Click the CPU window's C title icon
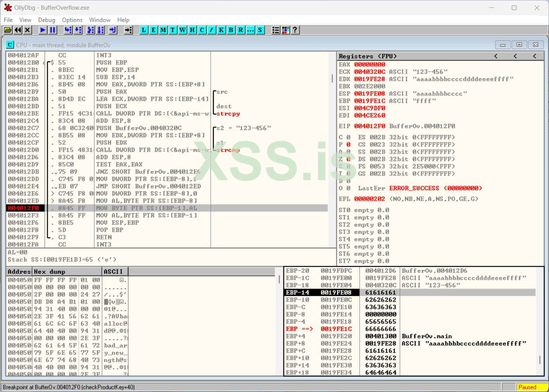This screenshot has width=549, height=392. point(10,45)
